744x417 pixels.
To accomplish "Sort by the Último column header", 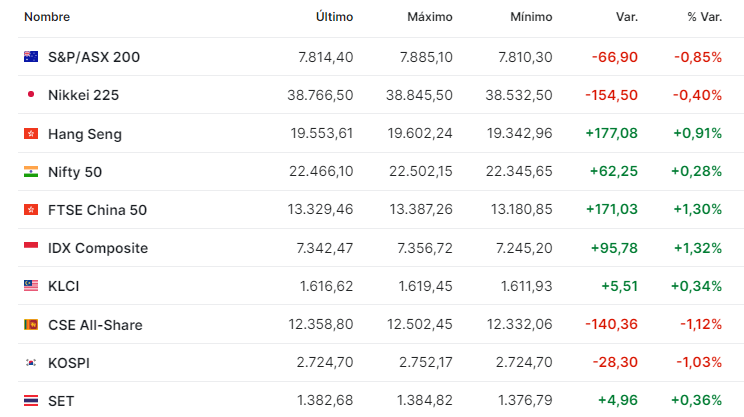I will [x=335, y=17].
